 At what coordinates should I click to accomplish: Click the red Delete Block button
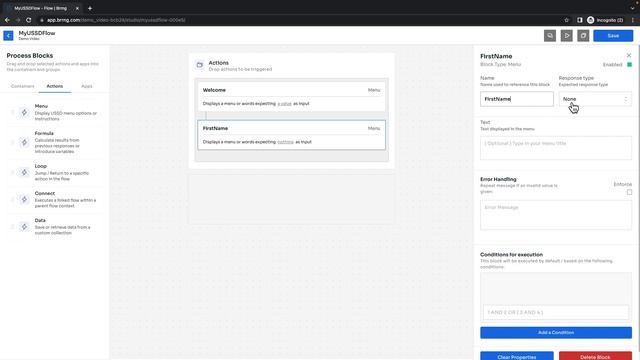595,356
